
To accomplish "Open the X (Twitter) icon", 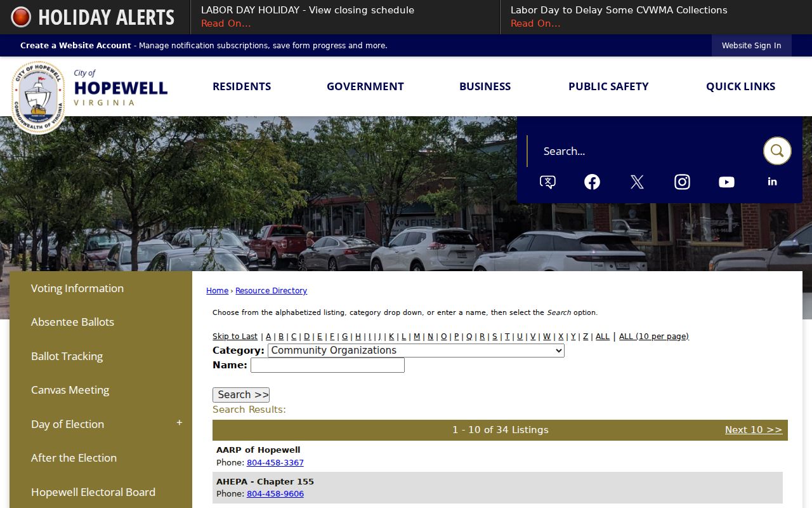I will coord(637,182).
